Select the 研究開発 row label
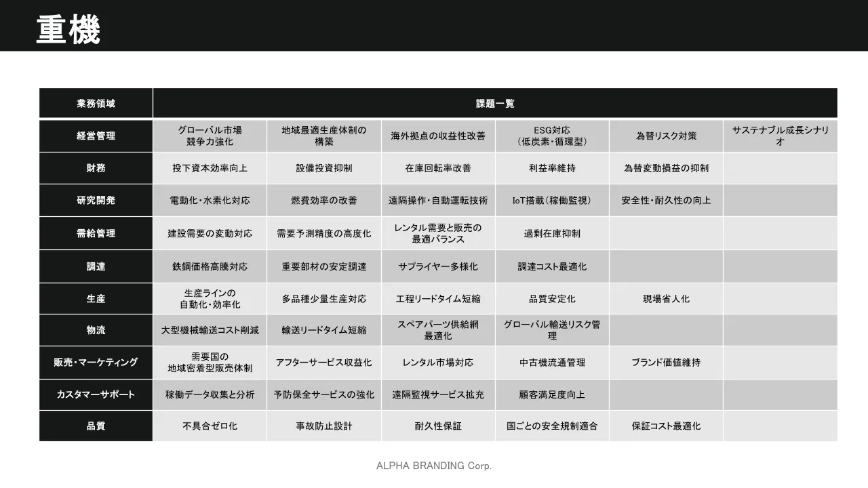 (x=96, y=201)
